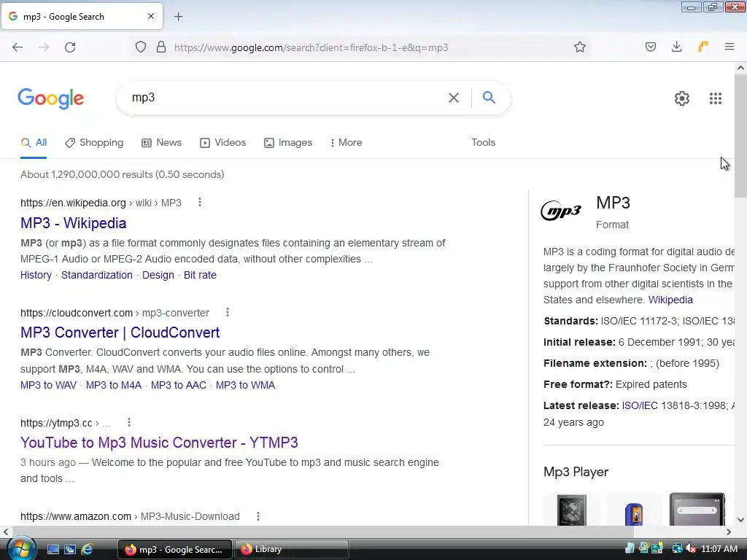Switch to the Images tab
This screenshot has width=747, height=560.
point(288,142)
